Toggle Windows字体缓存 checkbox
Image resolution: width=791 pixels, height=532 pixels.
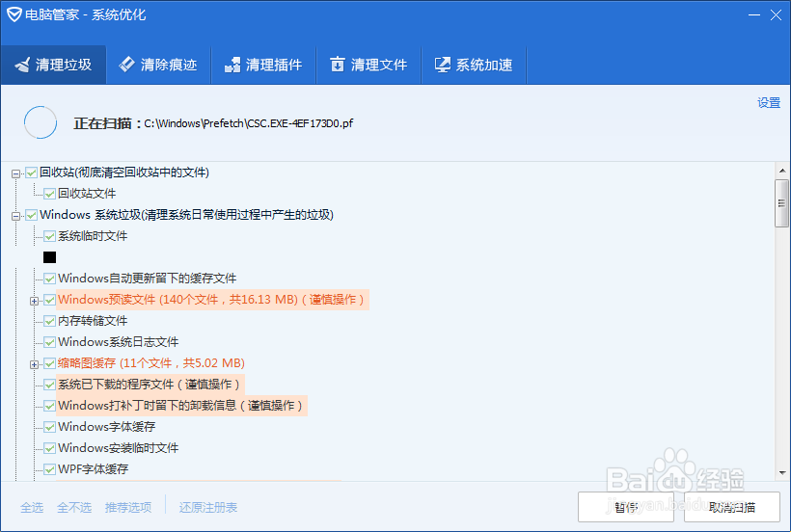[49, 427]
